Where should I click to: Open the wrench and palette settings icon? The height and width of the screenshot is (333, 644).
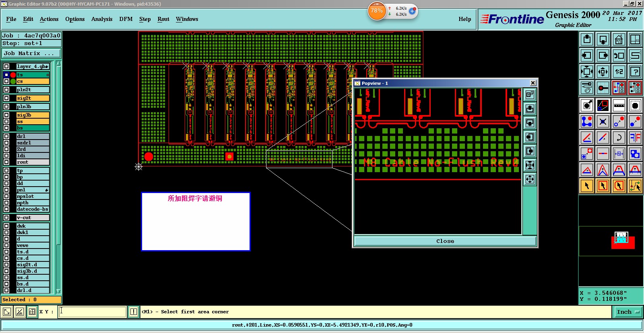pyautogui.click(x=587, y=88)
